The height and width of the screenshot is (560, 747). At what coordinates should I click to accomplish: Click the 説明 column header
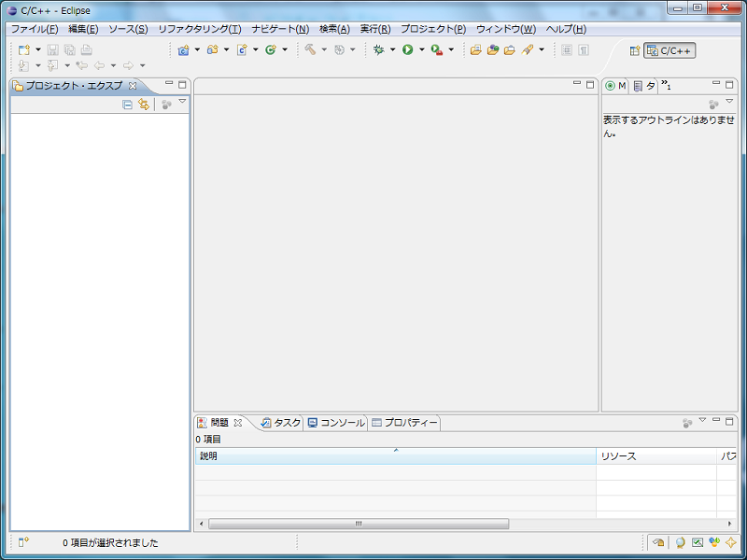pyautogui.click(x=395, y=456)
